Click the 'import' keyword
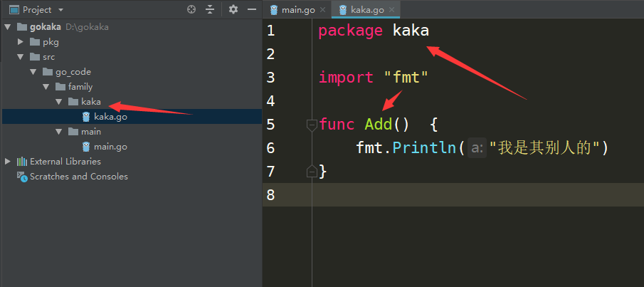644x287 pixels. [x=346, y=78]
